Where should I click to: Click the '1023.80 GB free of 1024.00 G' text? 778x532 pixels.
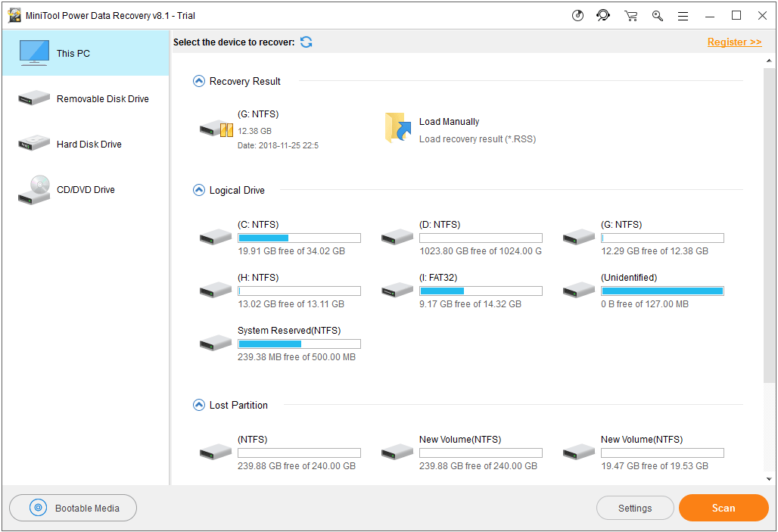[481, 251]
